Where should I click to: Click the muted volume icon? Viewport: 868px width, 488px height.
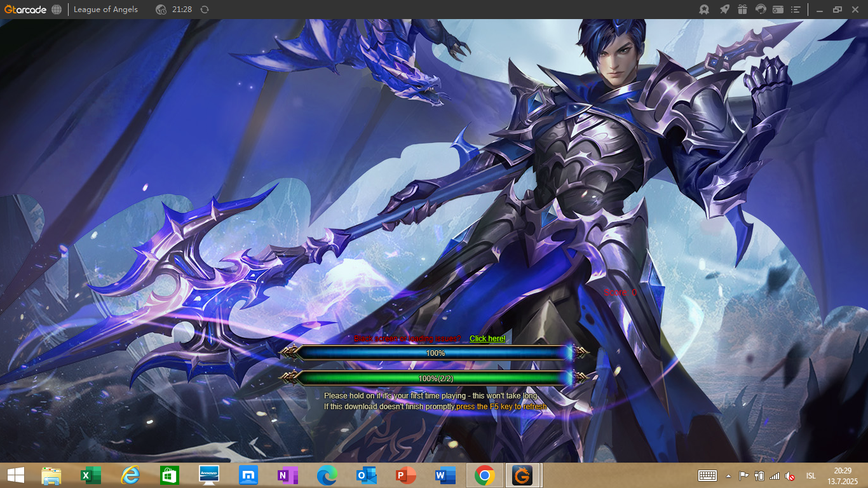coord(790,475)
